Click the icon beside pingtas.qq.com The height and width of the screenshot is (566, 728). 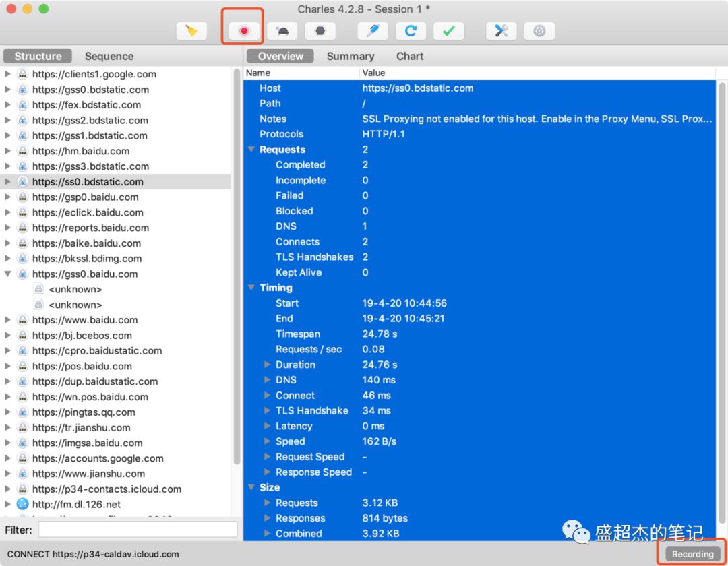tap(22, 412)
